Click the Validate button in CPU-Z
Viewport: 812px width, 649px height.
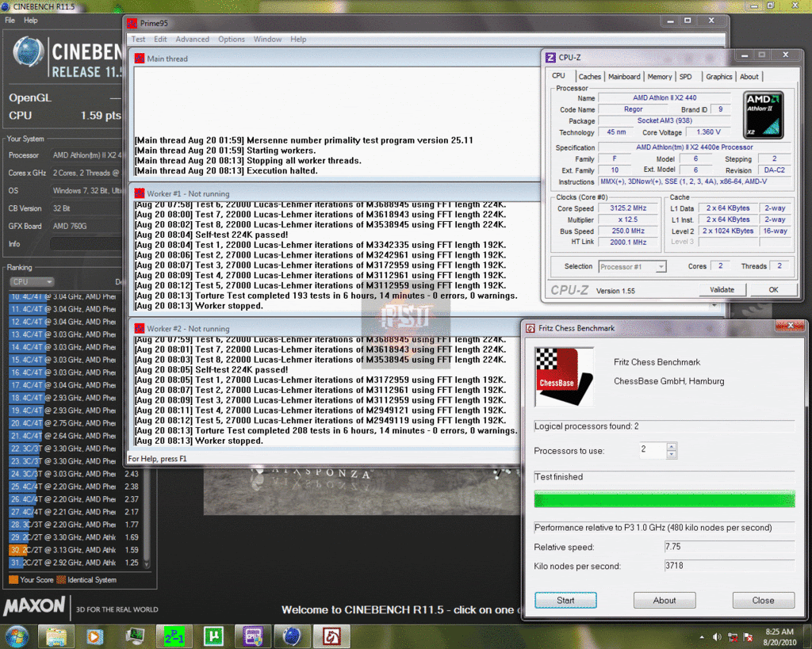(722, 290)
